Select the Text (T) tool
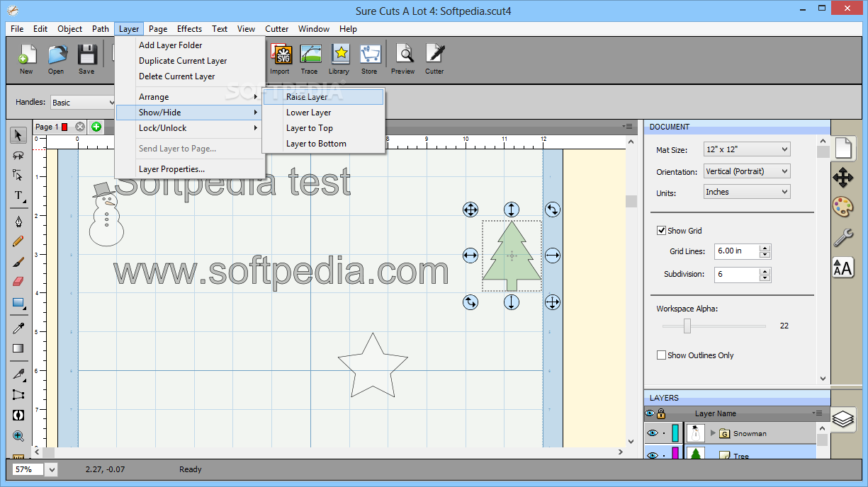Screen dimensions: 868x487 [x=18, y=195]
